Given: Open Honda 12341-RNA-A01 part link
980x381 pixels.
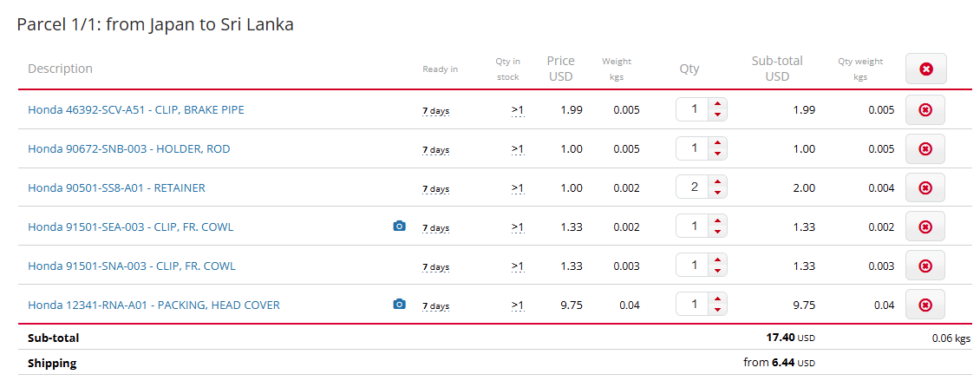Looking at the screenshot, I should click(154, 305).
